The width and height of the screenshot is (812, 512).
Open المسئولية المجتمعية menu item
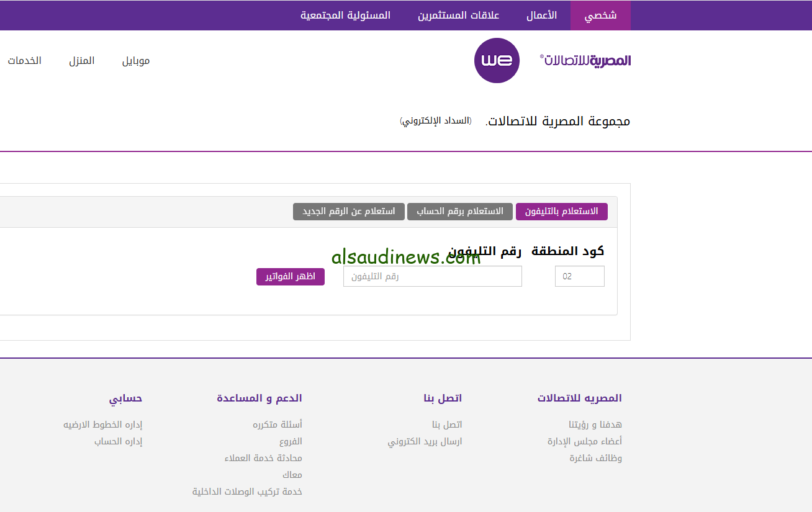(x=345, y=16)
